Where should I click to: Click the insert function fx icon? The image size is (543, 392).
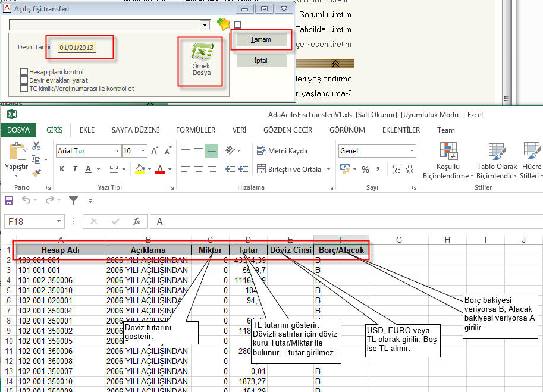137,221
